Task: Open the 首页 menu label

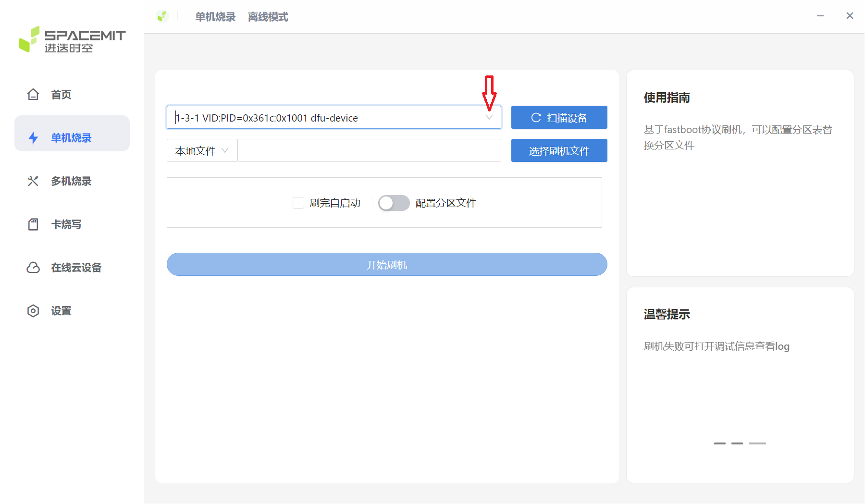Action: [61, 95]
